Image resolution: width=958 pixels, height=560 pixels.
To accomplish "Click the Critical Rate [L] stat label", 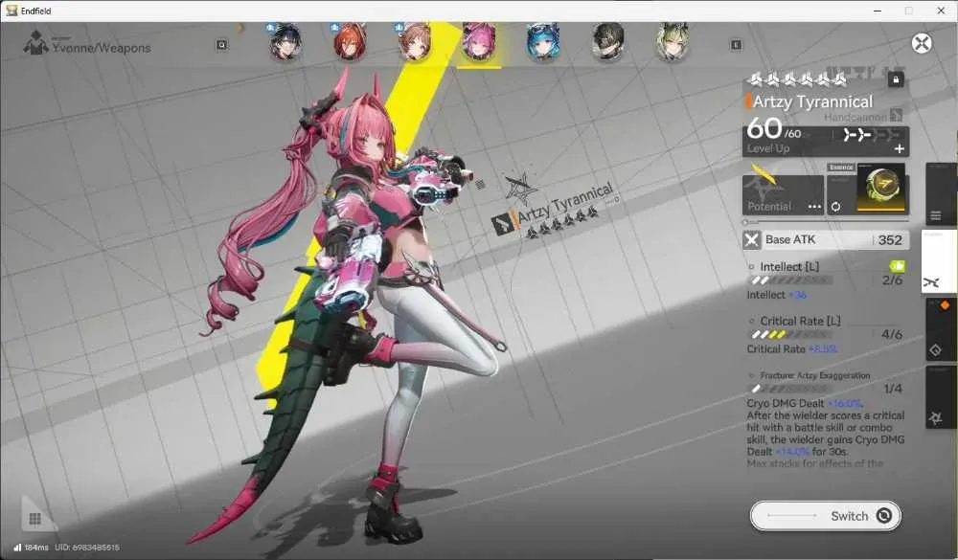I will [800, 321].
